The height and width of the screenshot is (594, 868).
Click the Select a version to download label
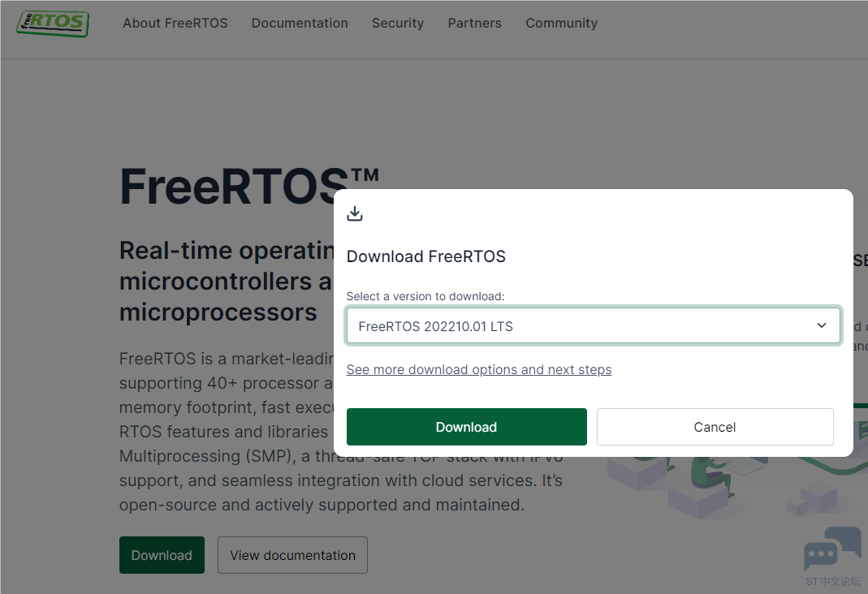425,296
